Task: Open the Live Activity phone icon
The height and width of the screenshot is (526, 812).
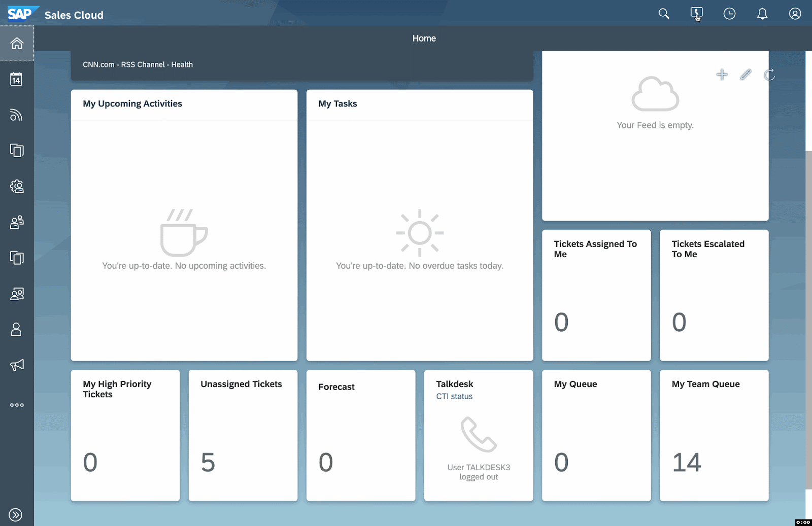Action: (696, 14)
